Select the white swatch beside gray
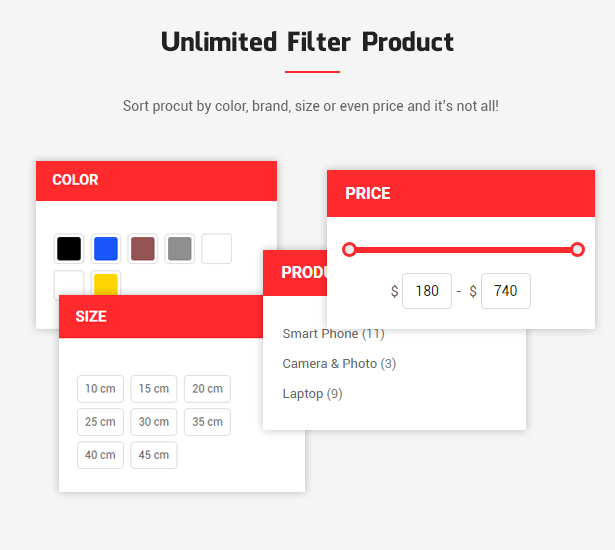 point(217,249)
